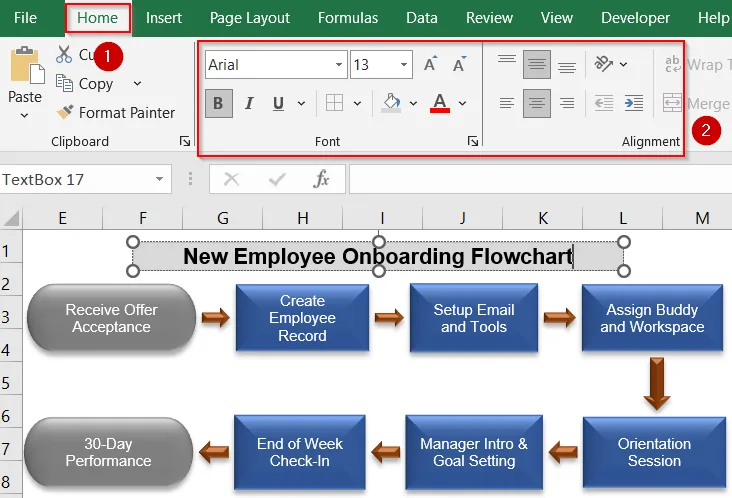Switch to the Insert tab
Screen dimensions: 732x498
click(x=163, y=18)
